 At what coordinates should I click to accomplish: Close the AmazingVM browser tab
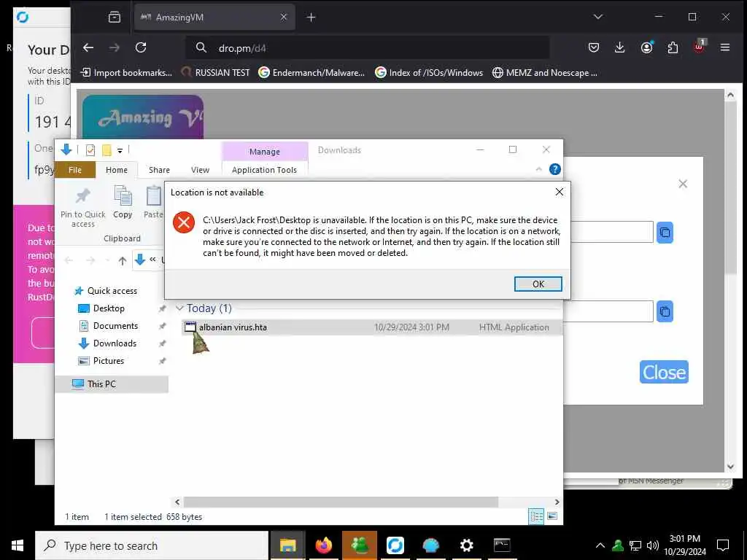tap(284, 17)
